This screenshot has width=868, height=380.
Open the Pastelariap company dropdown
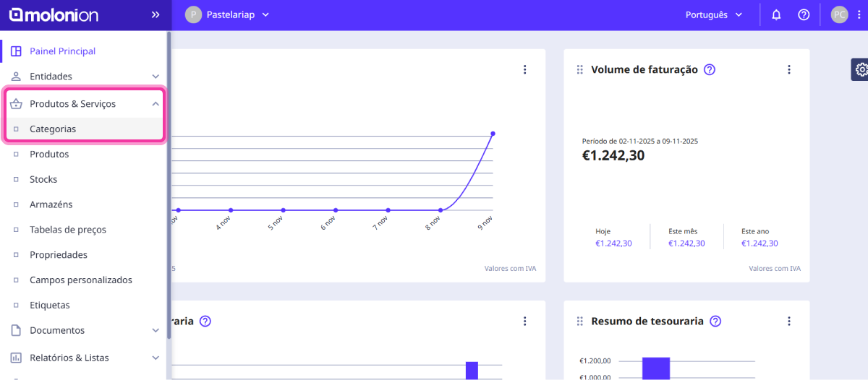227,14
